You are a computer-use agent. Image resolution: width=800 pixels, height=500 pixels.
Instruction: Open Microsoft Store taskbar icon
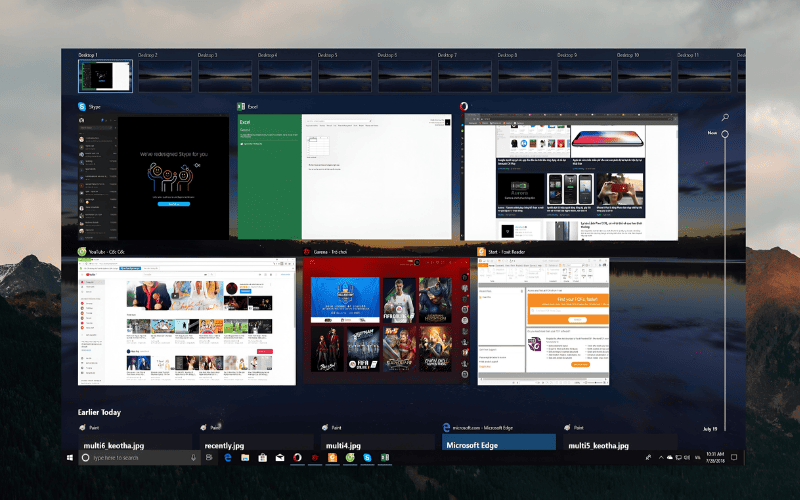(x=262, y=458)
